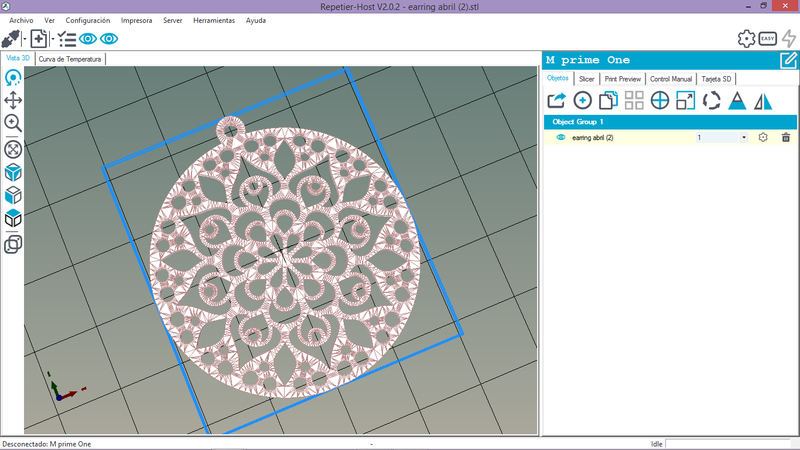Screen dimensions: 800x450
Task: Open the dropdown arrow beside Connect icon
Action: click(25, 39)
